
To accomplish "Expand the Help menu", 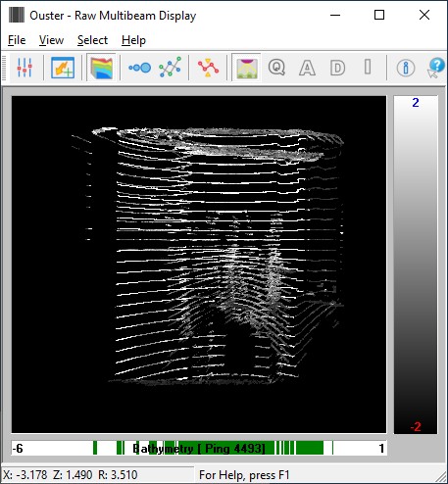I will (x=133, y=40).
